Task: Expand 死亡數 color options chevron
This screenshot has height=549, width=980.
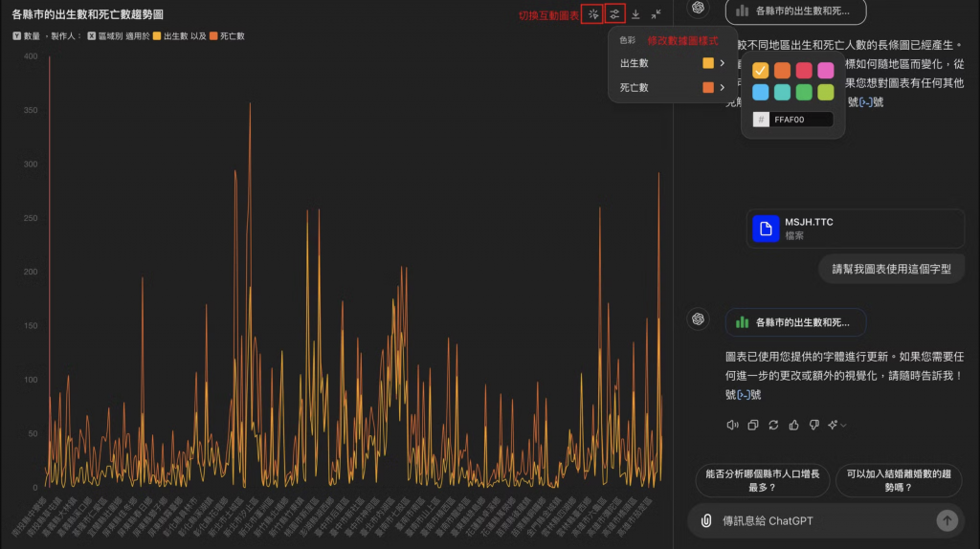Action: [722, 87]
